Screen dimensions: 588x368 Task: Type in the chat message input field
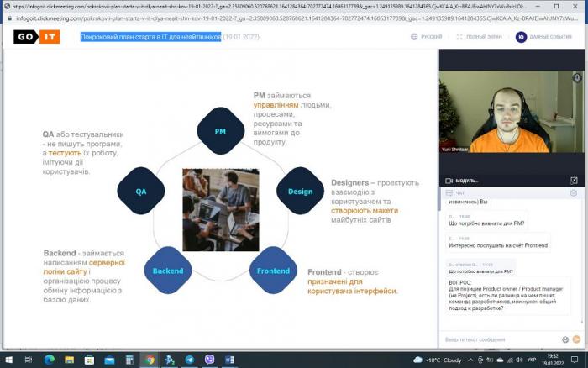pyautogui.click(x=496, y=339)
